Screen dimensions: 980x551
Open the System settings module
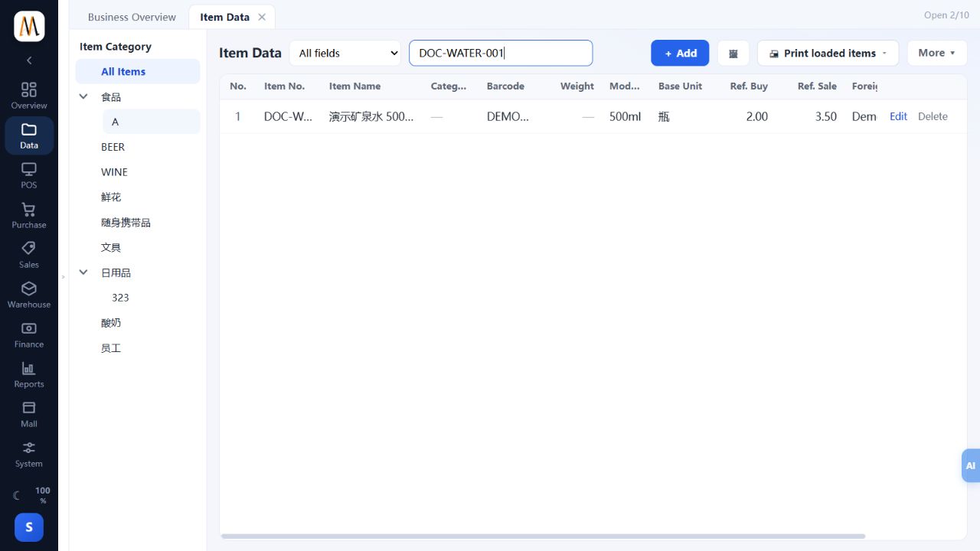[29, 454]
